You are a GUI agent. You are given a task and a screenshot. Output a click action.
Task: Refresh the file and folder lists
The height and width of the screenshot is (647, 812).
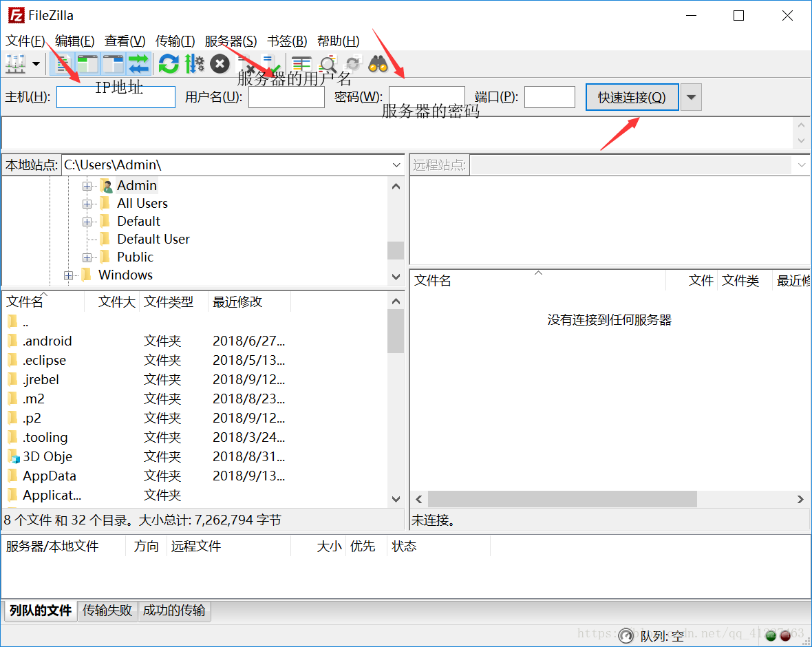click(169, 64)
